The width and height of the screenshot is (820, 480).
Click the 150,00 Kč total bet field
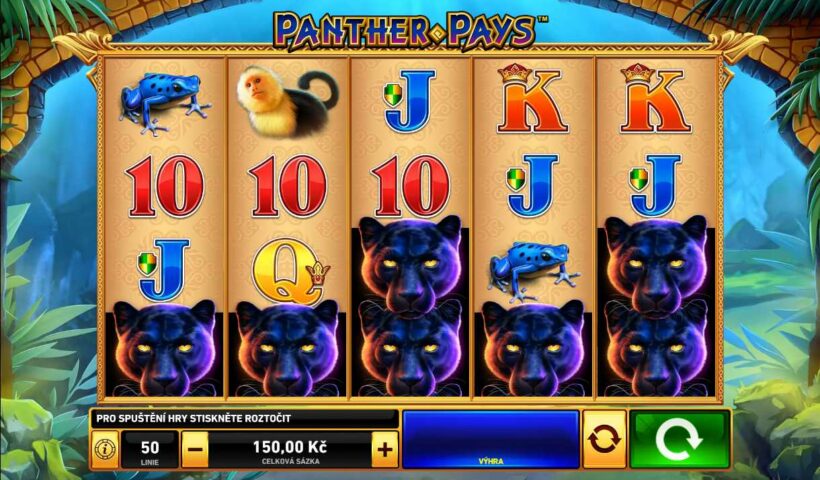pos(290,449)
